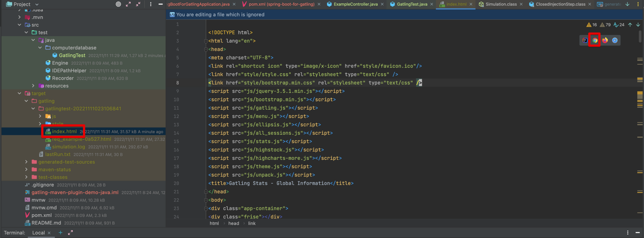This screenshot has height=238, width=644.
Task: Maximize the Terminal panel with expand icon
Action: point(70,233)
